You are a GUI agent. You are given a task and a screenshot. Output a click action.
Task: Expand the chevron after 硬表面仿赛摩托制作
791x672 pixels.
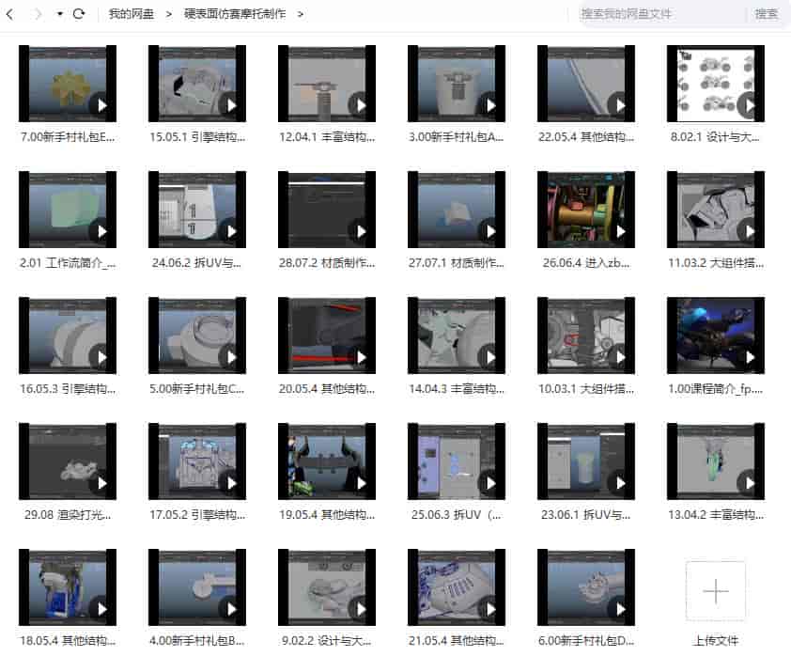[x=300, y=14]
